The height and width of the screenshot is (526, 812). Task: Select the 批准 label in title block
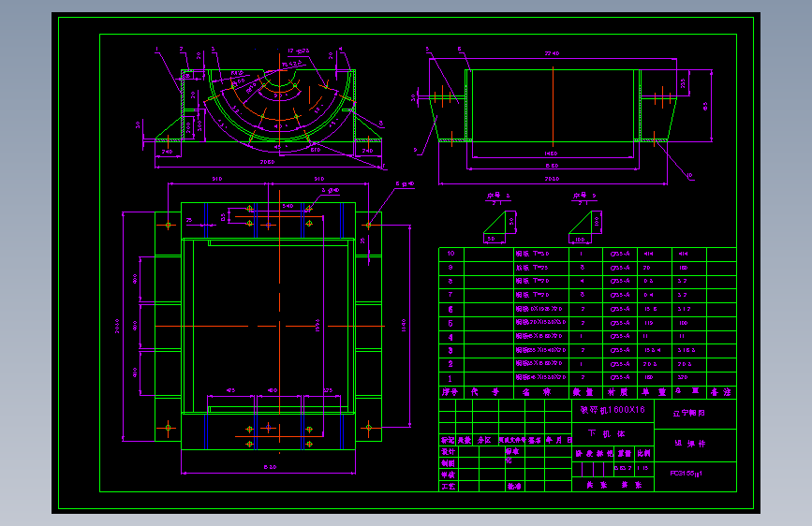coord(514,487)
